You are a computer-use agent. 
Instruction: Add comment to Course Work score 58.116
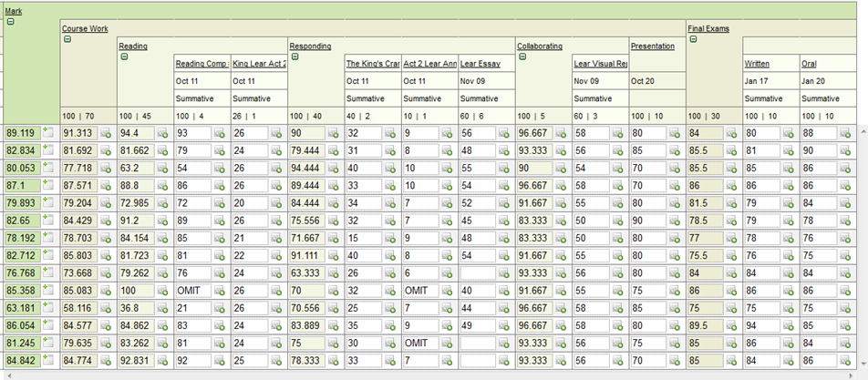[x=105, y=309]
